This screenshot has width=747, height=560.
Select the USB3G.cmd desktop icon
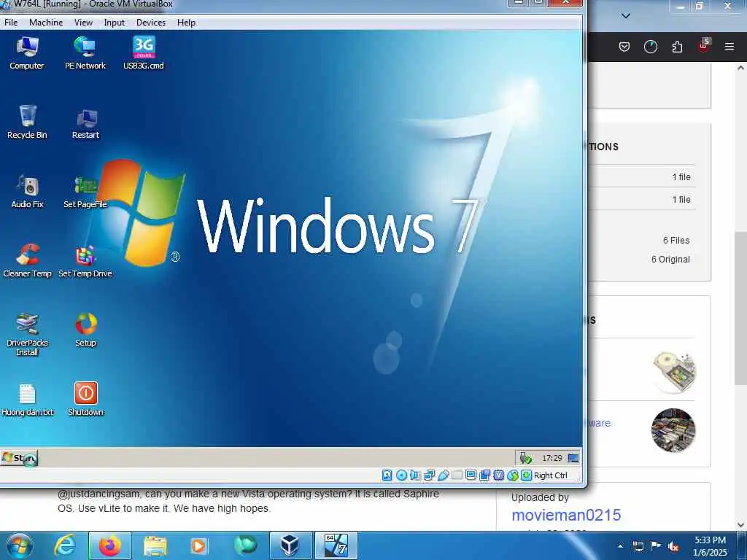[x=144, y=52]
